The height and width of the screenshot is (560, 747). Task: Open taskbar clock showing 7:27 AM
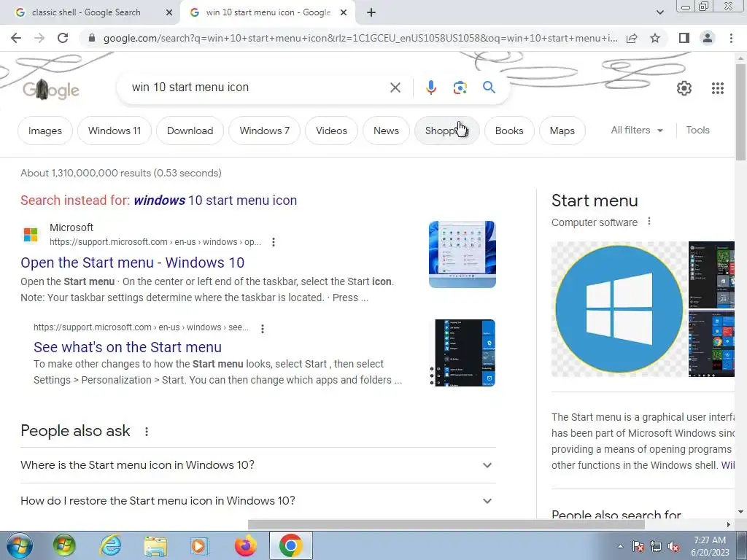tap(710, 546)
